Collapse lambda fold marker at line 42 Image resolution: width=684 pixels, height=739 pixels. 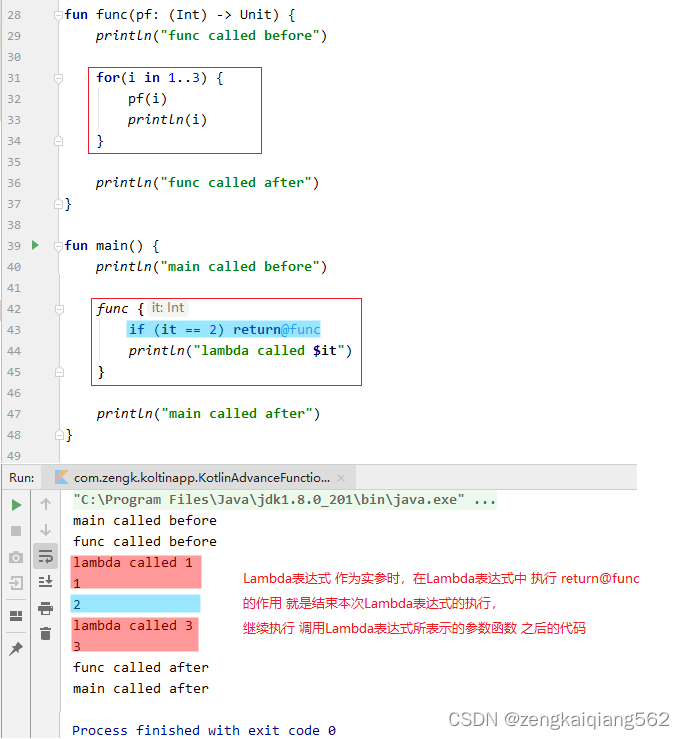coord(59,309)
